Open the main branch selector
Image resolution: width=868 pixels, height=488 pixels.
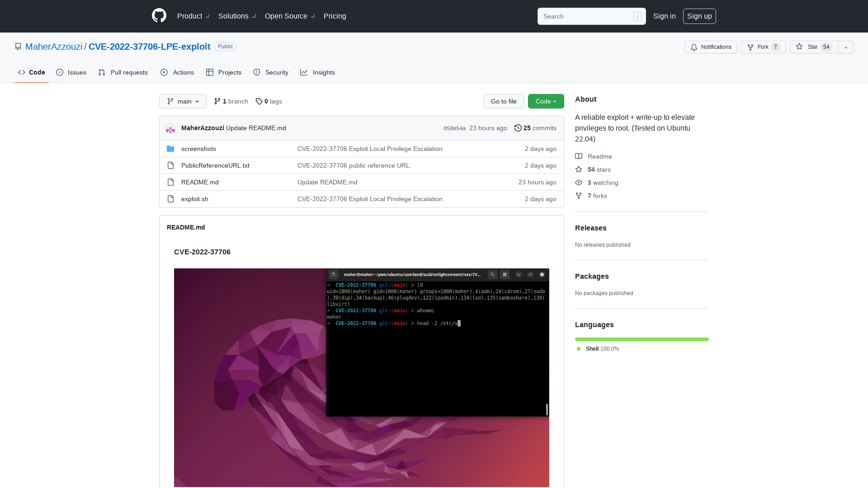click(x=183, y=101)
